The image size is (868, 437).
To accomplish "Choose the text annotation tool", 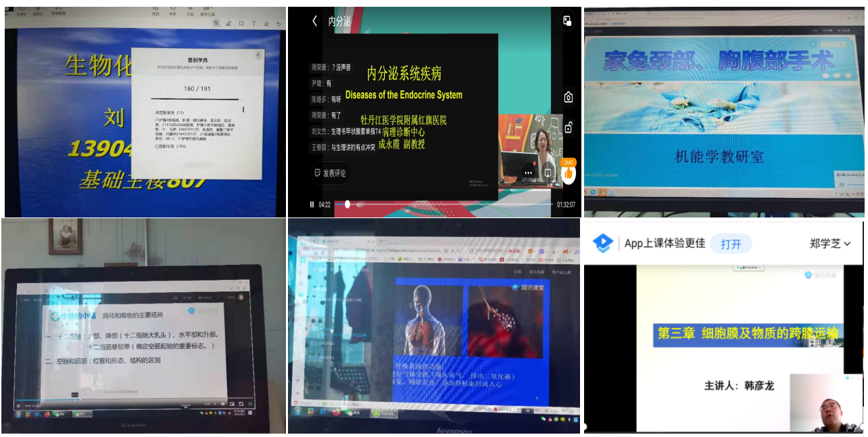I will 253,23.
